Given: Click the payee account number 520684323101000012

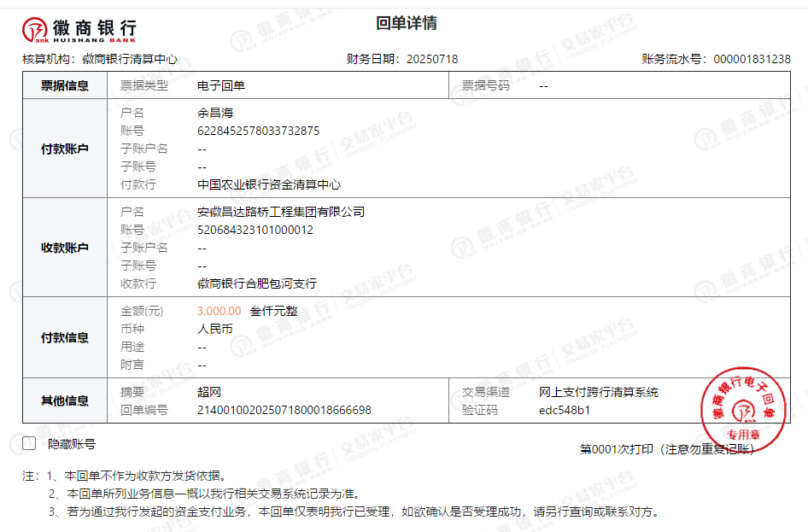Looking at the screenshot, I should (x=255, y=230).
